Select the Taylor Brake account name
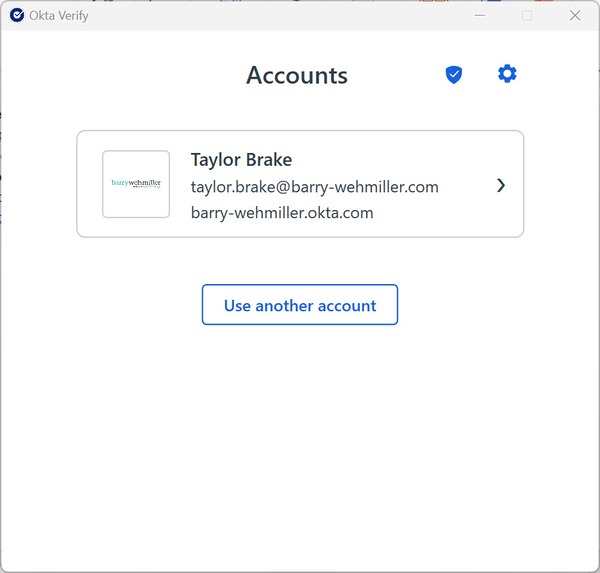This screenshot has width=600, height=573. pos(241,160)
